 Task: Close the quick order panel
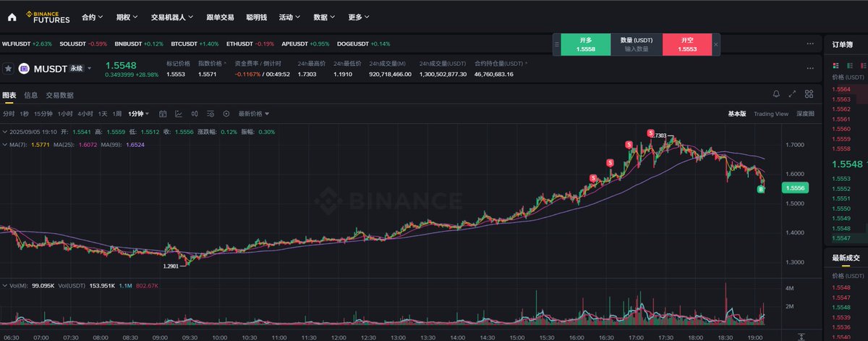[715, 44]
